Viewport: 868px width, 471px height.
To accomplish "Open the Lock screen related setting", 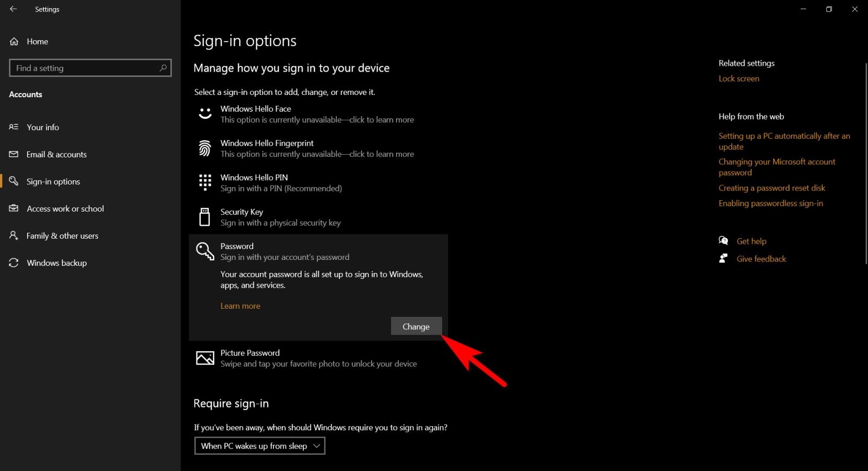I will point(739,79).
